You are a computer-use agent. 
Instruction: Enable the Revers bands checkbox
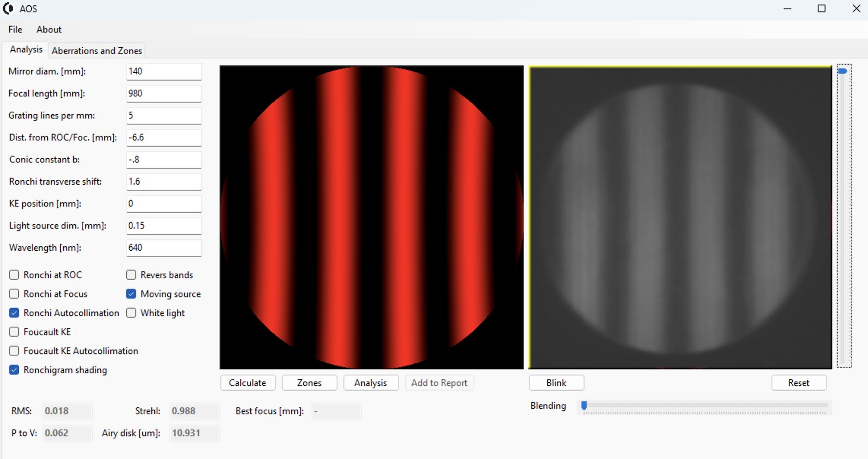click(131, 275)
